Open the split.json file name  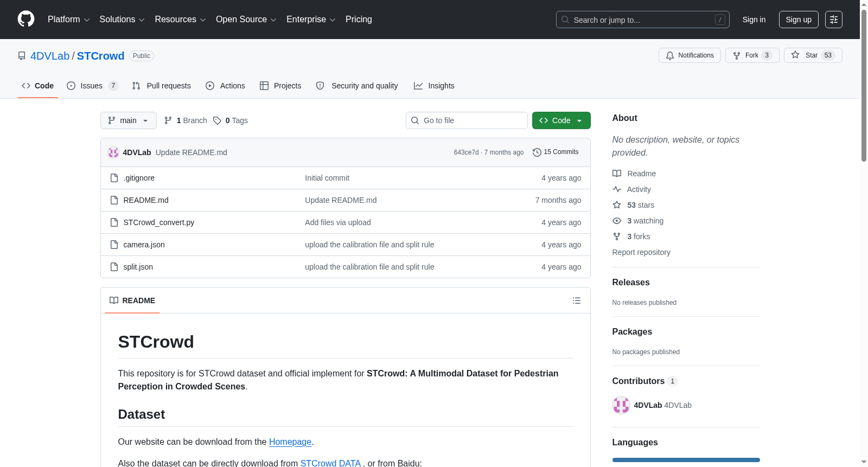click(x=138, y=267)
